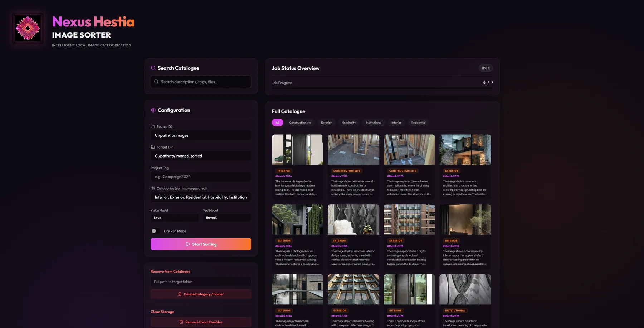Click Delete Category / Folder button
The height and width of the screenshot is (328, 644).
[x=201, y=294]
